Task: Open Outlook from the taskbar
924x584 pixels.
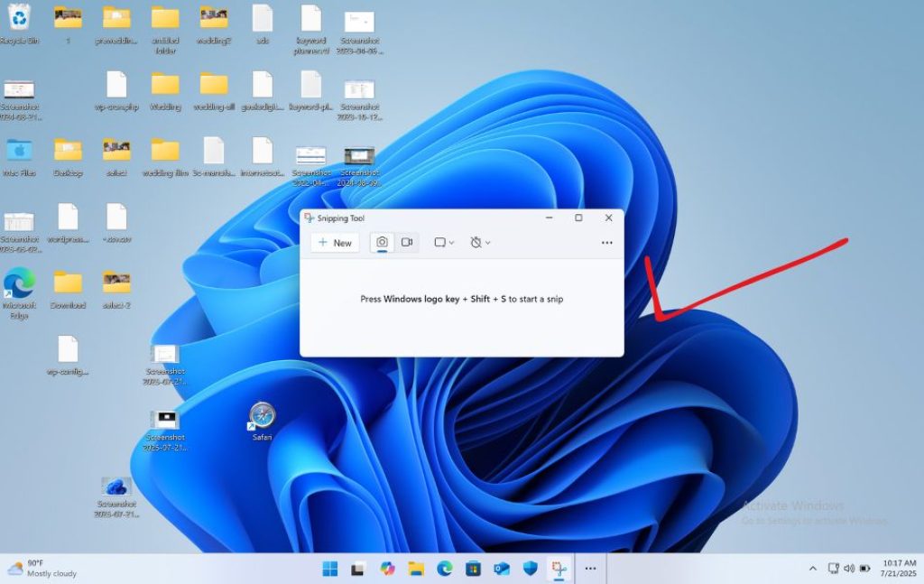Action: (x=500, y=568)
